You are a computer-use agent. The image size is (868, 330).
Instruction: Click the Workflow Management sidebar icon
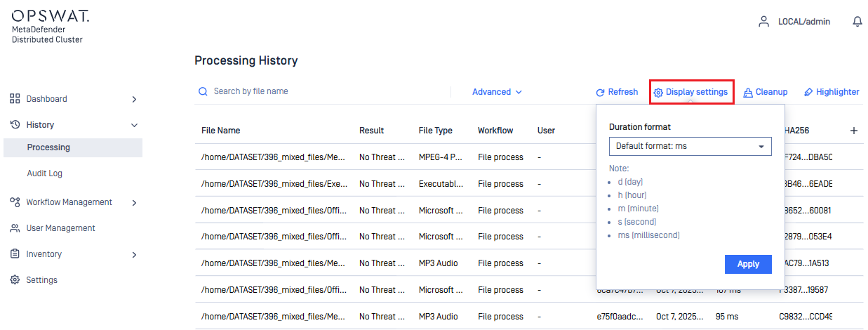[x=15, y=202]
